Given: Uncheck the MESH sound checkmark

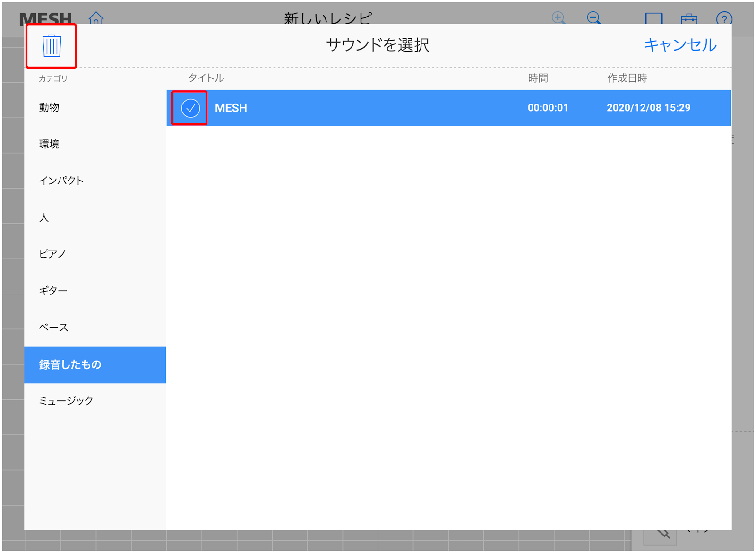Looking at the screenshot, I should (x=190, y=108).
